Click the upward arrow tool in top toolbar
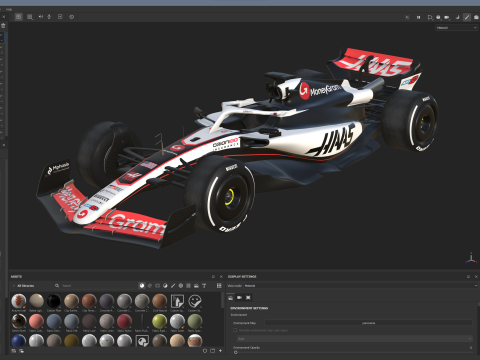This screenshot has height=360, width=480. point(49,17)
